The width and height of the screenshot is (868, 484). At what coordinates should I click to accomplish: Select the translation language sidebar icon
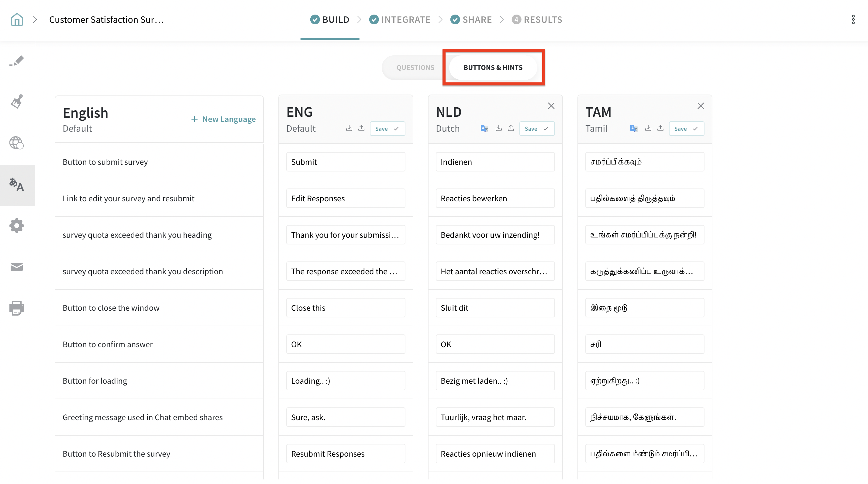16,185
